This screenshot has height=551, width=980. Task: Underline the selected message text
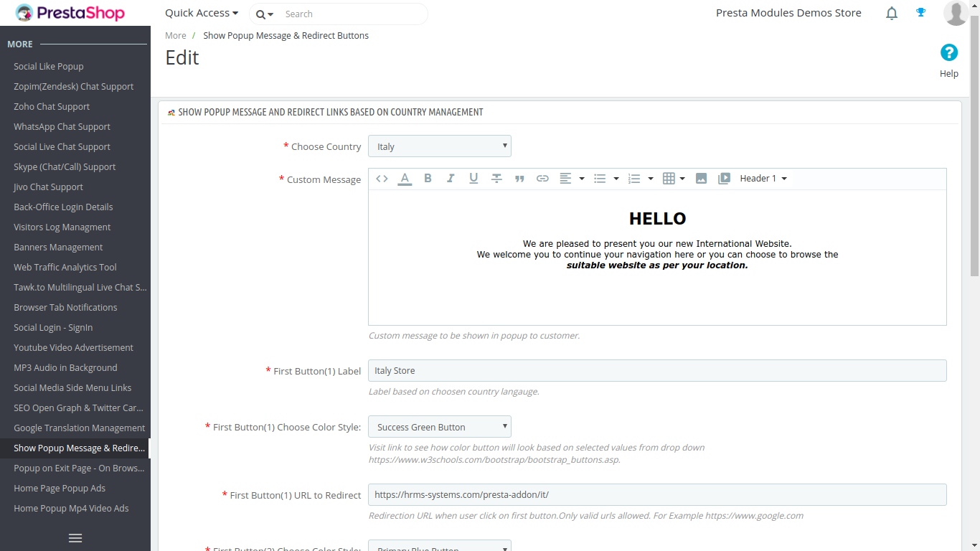point(473,179)
